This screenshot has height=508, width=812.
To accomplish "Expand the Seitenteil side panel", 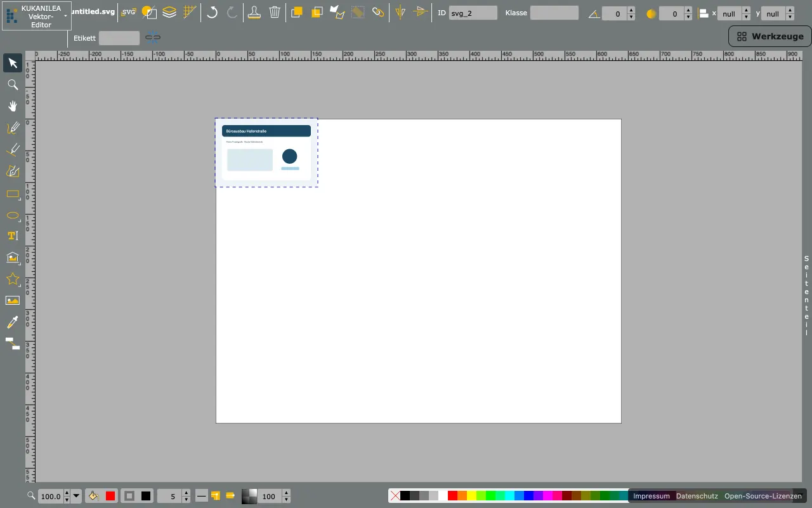I will point(806,295).
